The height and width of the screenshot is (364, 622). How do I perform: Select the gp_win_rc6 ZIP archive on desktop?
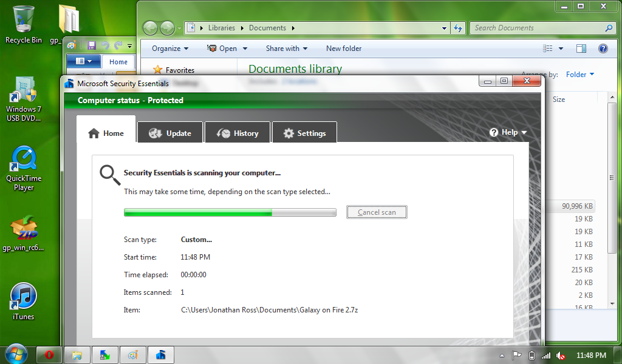click(24, 234)
